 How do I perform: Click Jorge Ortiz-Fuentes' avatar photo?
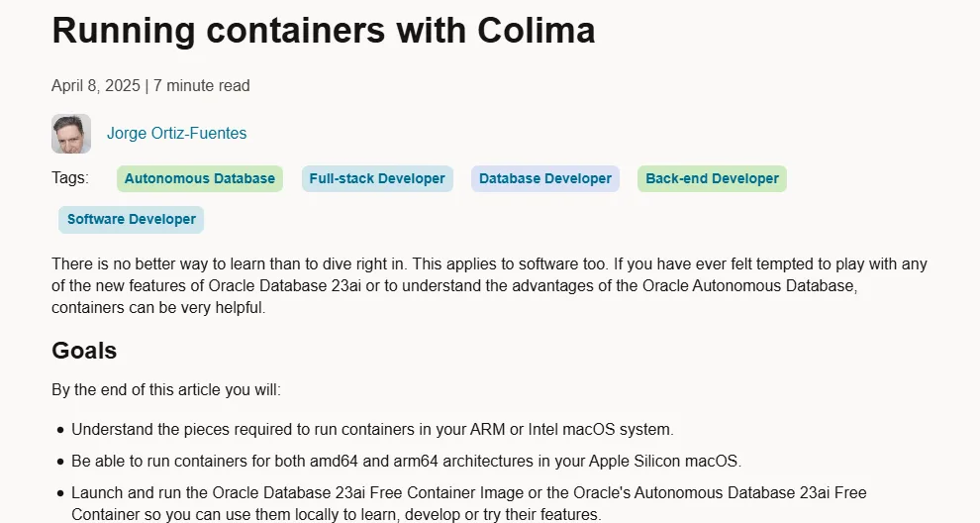coord(71,134)
